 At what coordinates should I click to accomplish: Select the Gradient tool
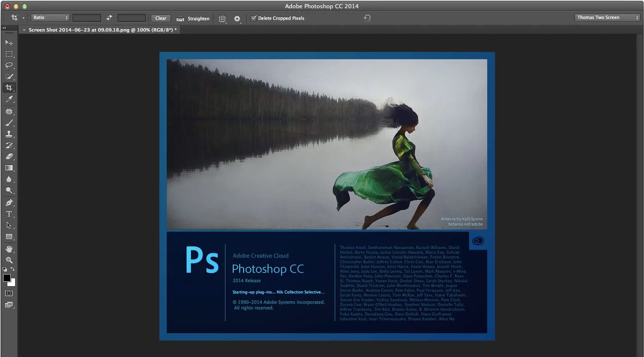(9, 168)
